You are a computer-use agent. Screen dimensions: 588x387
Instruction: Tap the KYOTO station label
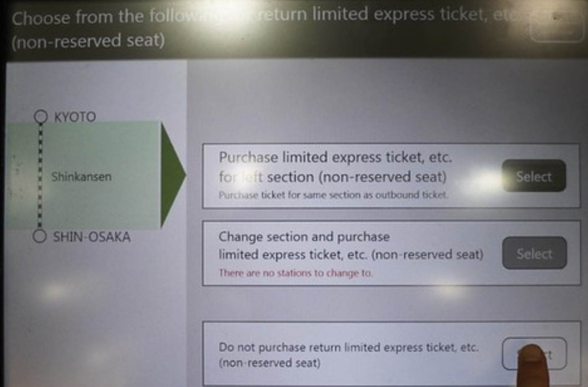click(75, 117)
